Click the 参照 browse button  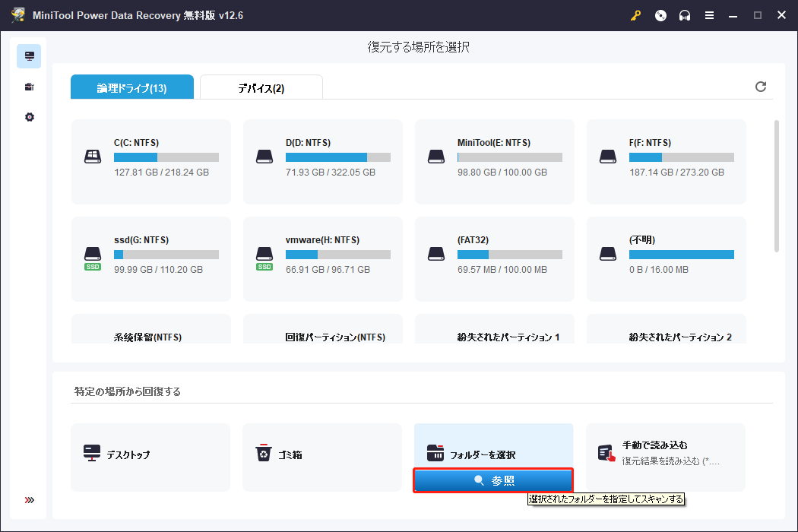[x=493, y=480]
